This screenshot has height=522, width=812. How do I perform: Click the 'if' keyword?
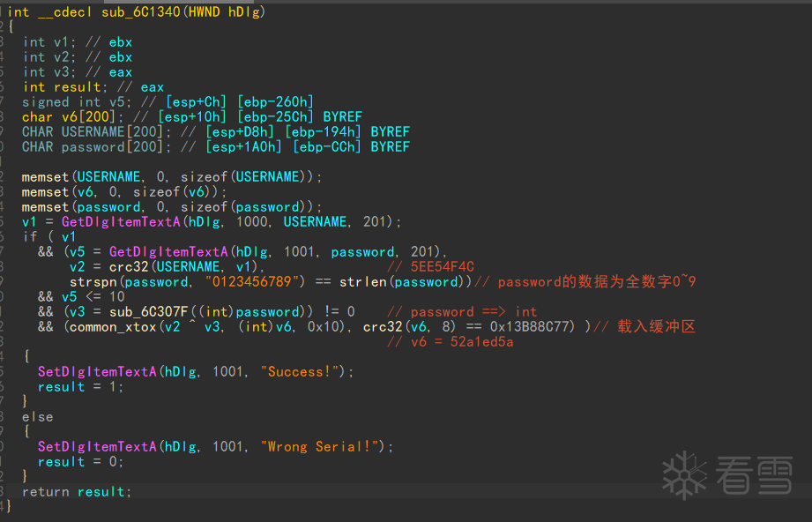point(29,237)
